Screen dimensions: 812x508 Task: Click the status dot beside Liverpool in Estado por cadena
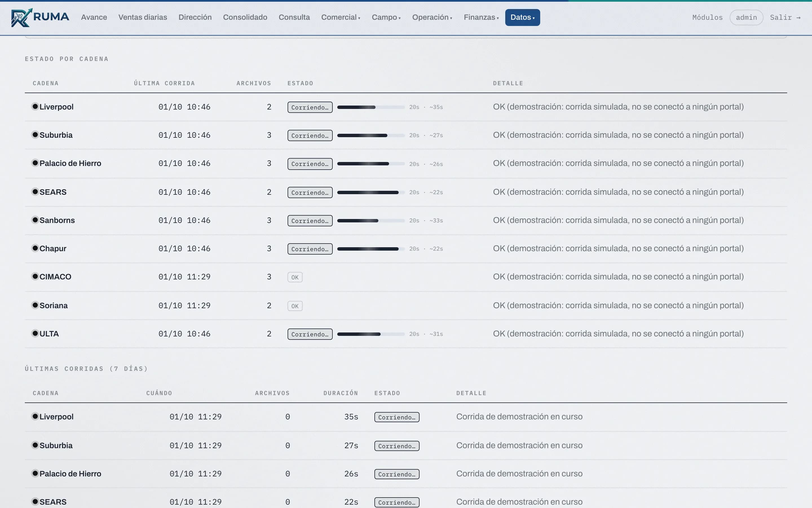click(35, 106)
